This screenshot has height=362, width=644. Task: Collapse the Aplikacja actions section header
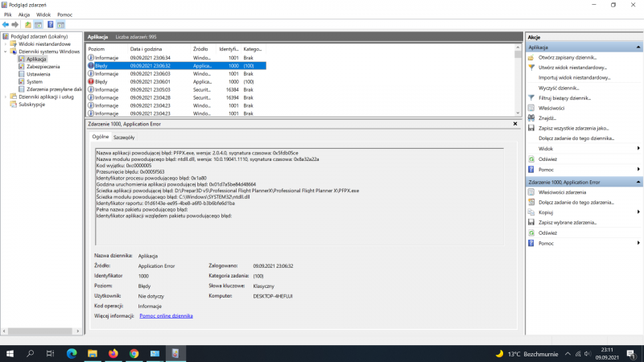[638, 47]
